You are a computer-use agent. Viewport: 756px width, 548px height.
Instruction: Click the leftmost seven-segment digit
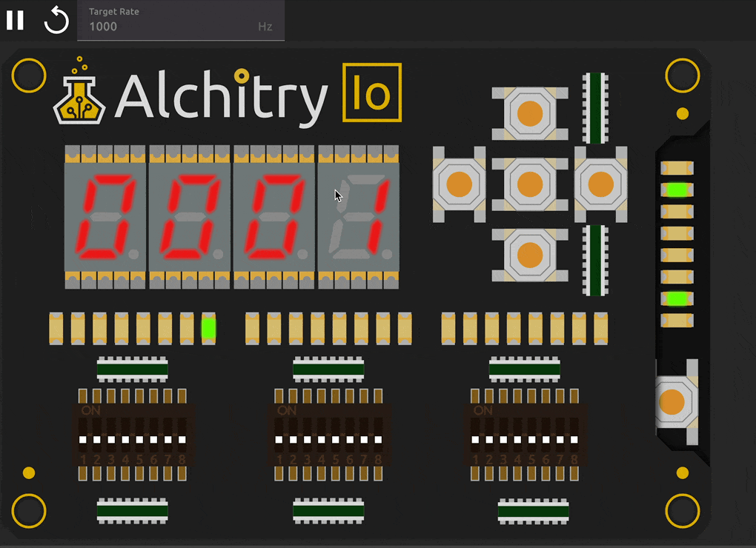(105, 218)
